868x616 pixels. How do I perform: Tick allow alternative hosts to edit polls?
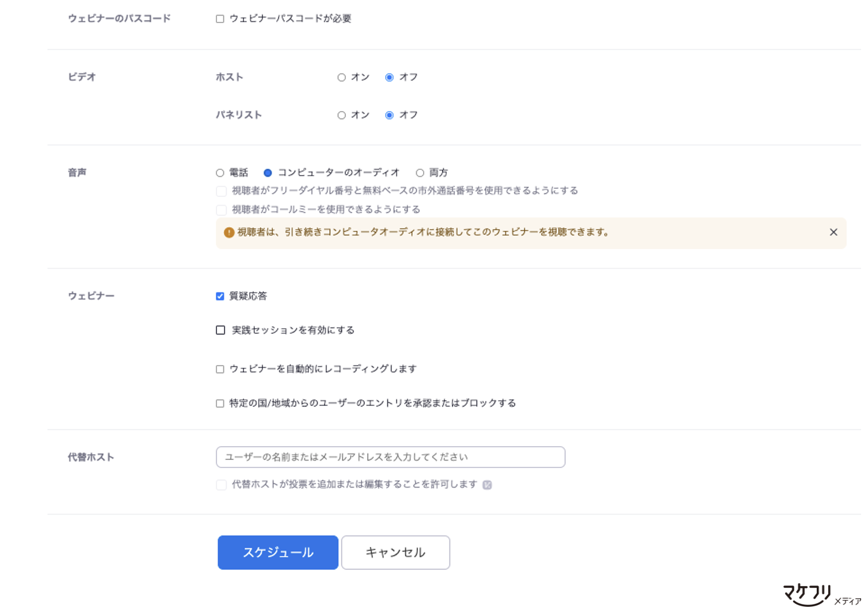coord(222,485)
